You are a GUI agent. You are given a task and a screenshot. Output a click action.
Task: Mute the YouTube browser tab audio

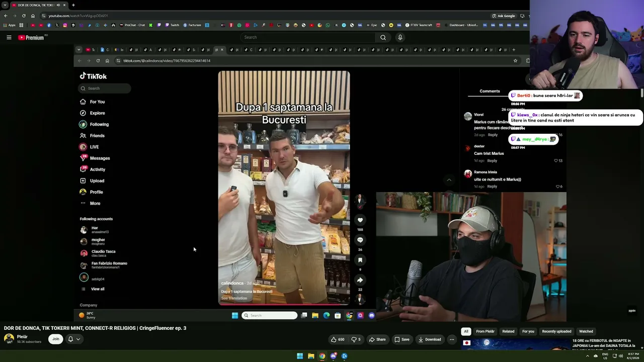tap(58, 5)
